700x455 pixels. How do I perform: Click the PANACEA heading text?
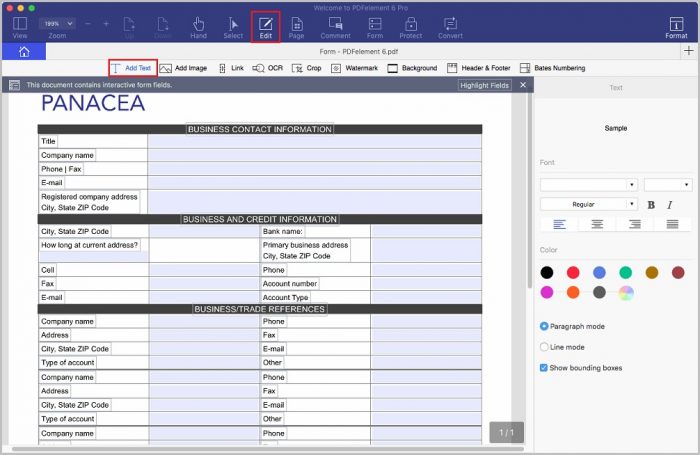pyautogui.click(x=93, y=104)
